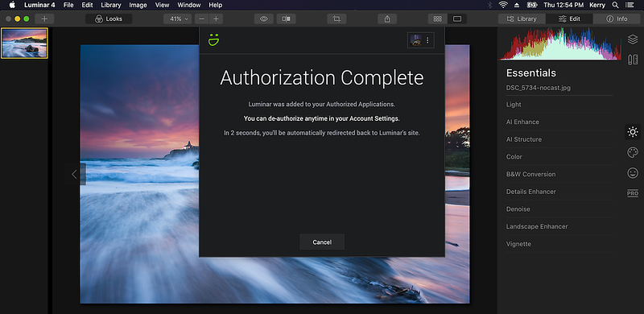Select the Essentials sun icon
The height and width of the screenshot is (314, 644).
pyautogui.click(x=633, y=132)
